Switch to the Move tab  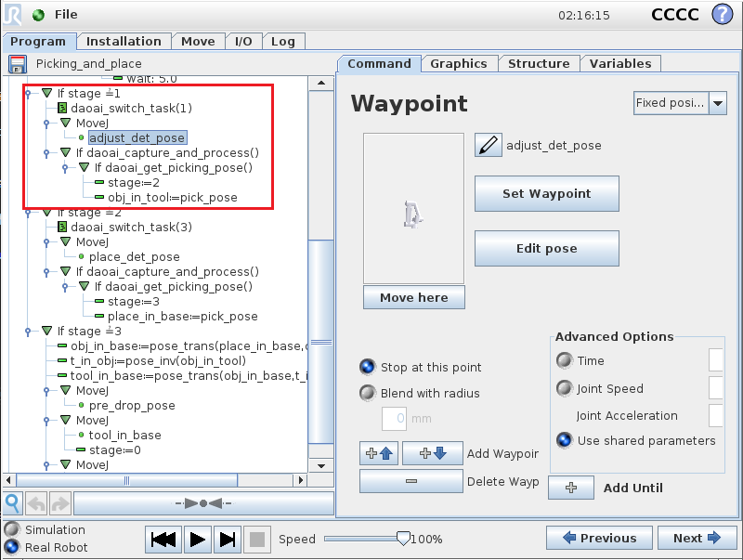[x=198, y=41]
